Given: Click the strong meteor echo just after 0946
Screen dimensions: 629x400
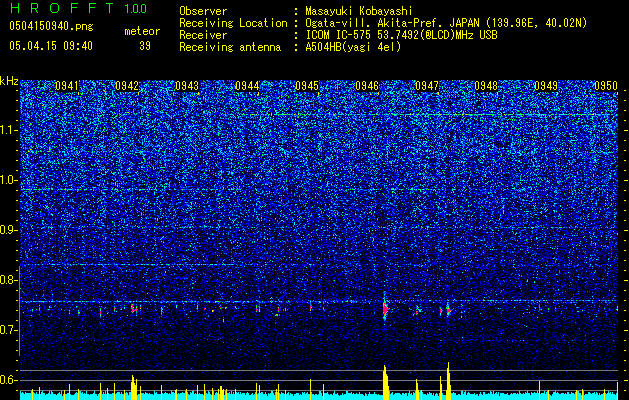Looking at the screenshot, I should pyautogui.click(x=386, y=309).
